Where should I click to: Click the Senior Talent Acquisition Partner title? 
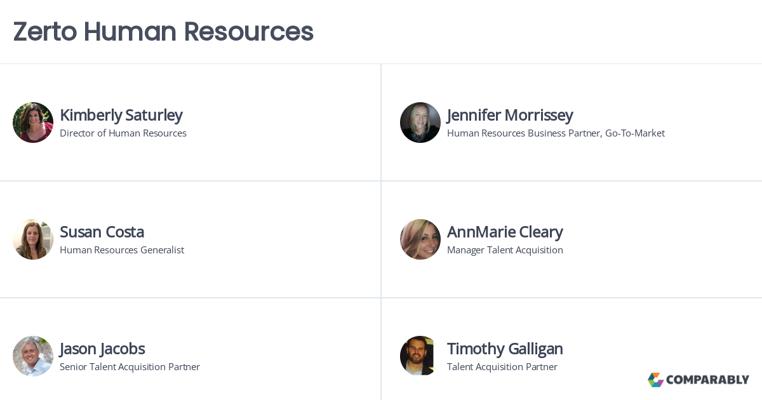130,367
